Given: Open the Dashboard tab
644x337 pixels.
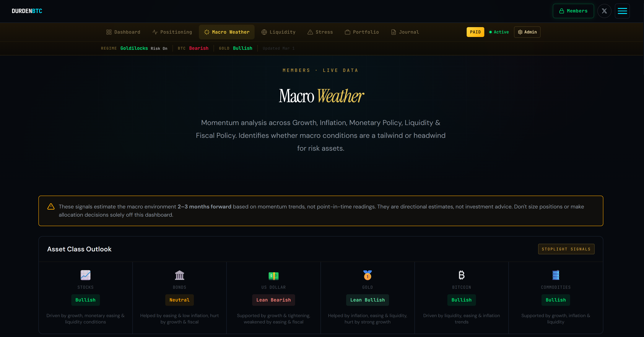Looking at the screenshot, I should pyautogui.click(x=123, y=32).
